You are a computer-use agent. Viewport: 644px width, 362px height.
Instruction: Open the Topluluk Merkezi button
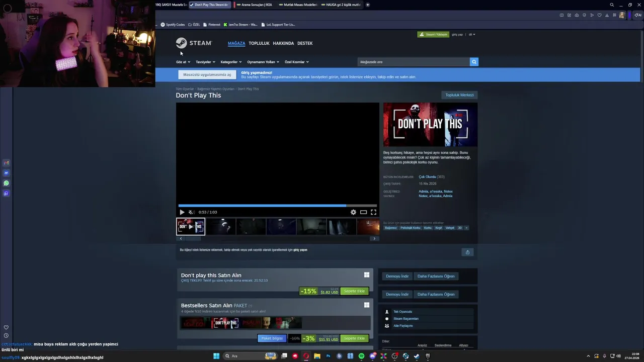[459, 95]
